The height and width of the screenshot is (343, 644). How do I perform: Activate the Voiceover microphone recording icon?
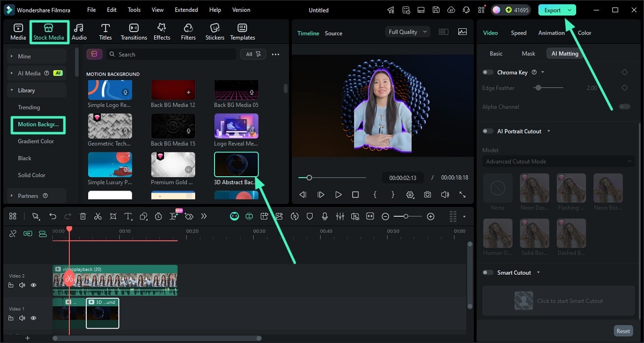pos(325,216)
